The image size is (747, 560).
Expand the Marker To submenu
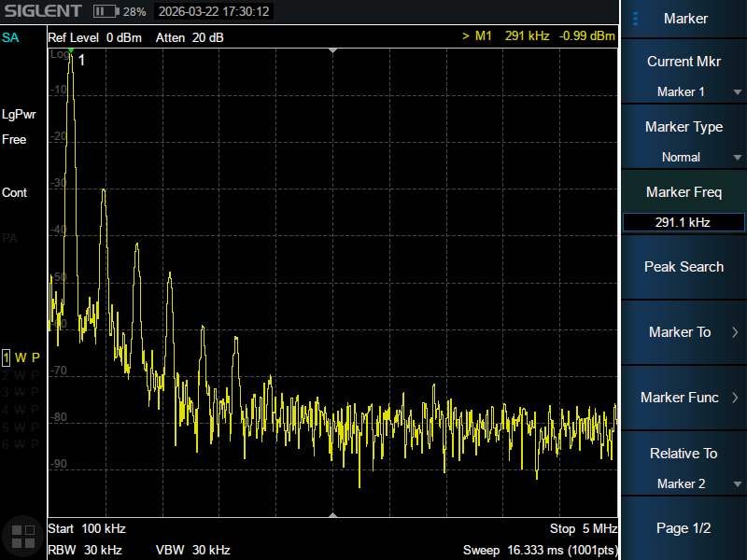(x=684, y=332)
